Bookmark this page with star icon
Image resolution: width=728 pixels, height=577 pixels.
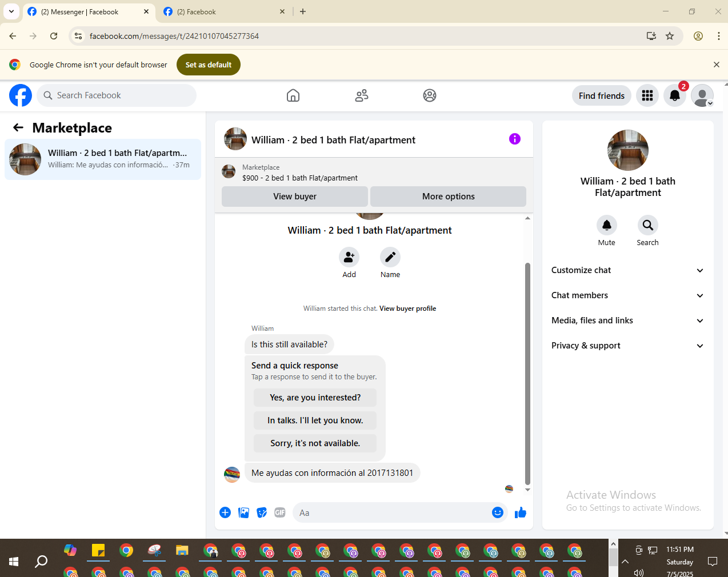click(x=670, y=36)
